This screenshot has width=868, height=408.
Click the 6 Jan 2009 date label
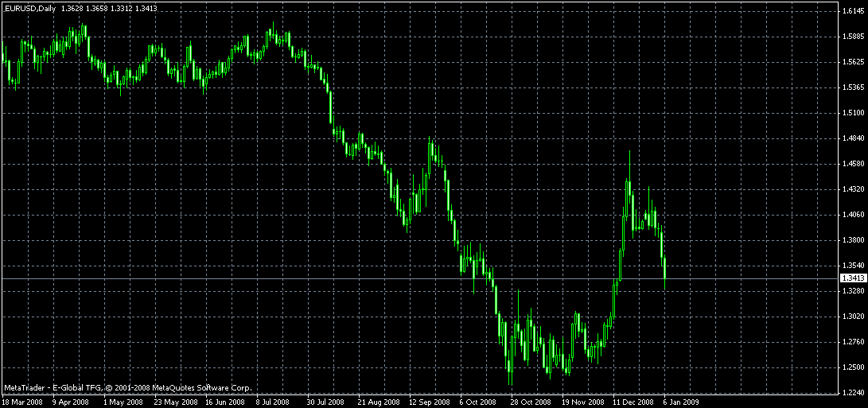682,402
